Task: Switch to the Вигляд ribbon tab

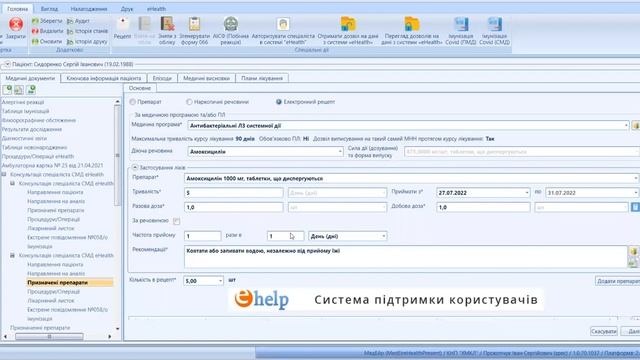Action: (49, 9)
